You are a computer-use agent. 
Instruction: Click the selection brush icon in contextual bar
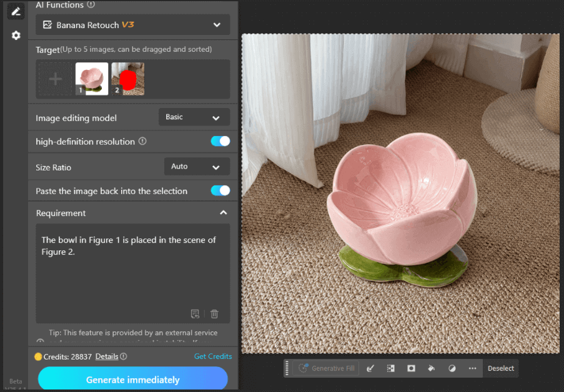pyautogui.click(x=370, y=368)
